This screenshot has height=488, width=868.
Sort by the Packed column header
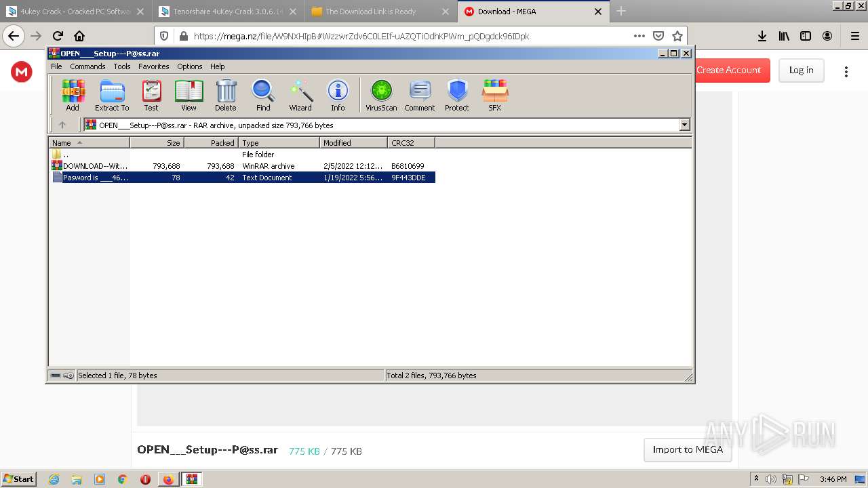[x=212, y=143]
